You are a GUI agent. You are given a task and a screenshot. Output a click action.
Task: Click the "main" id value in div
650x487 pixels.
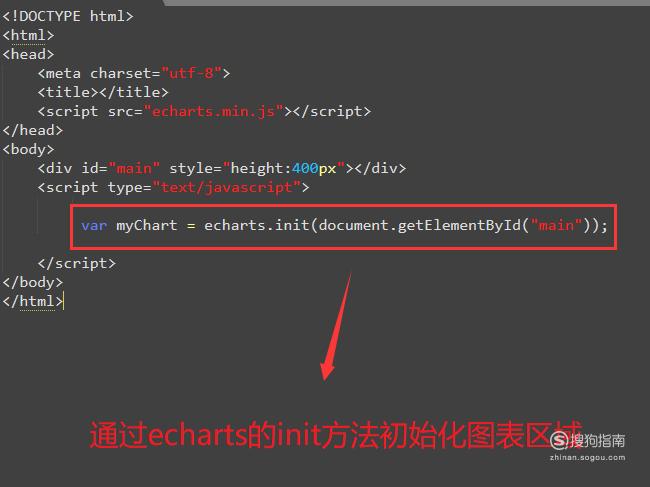click(x=134, y=168)
